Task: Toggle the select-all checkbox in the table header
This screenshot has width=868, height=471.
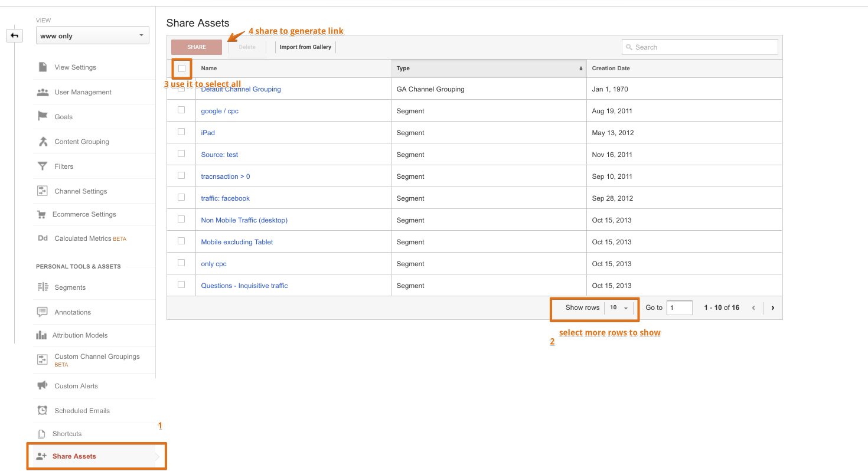Action: coord(182,68)
